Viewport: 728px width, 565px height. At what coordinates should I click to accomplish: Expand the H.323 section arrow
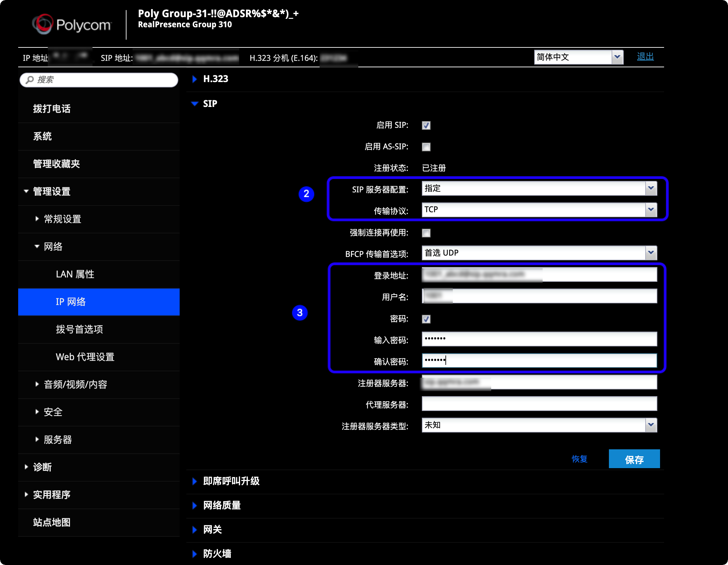click(194, 79)
